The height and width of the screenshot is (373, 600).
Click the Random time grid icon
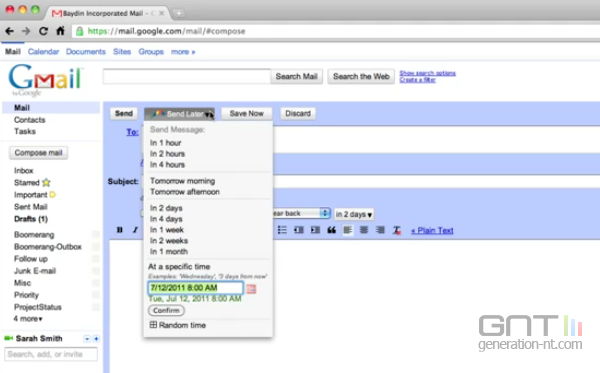click(x=153, y=325)
